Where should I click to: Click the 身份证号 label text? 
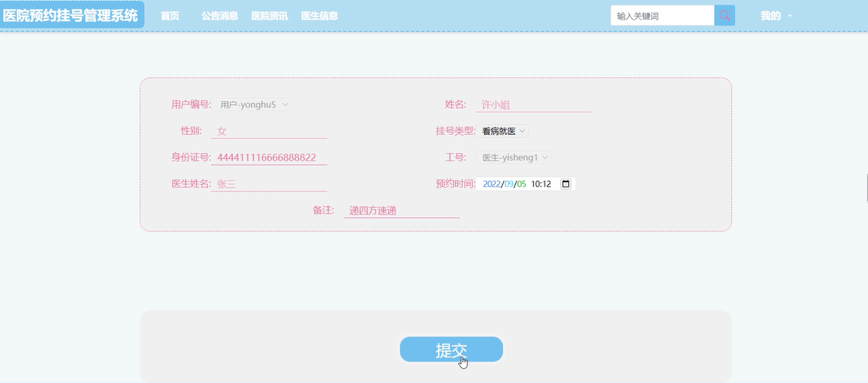tap(191, 157)
